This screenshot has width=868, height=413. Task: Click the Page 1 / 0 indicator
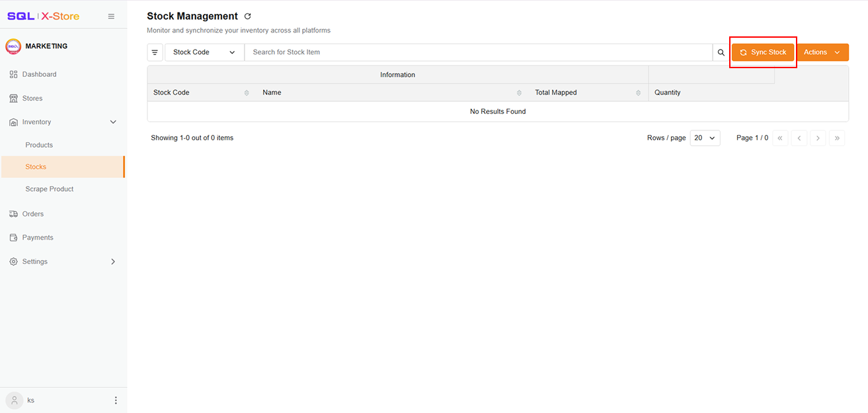point(752,138)
